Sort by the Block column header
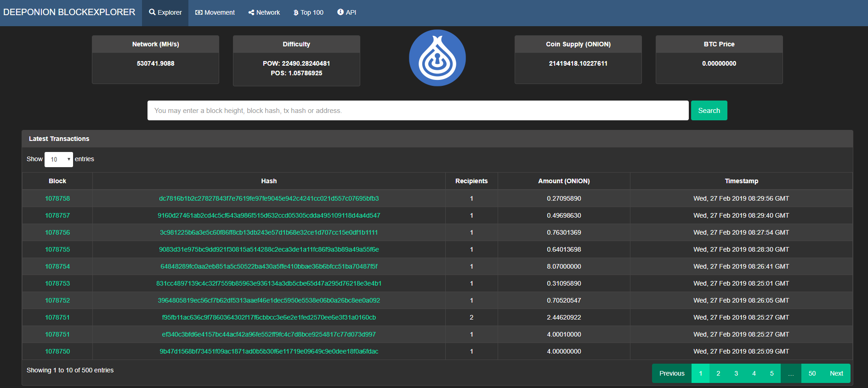 [x=57, y=181]
